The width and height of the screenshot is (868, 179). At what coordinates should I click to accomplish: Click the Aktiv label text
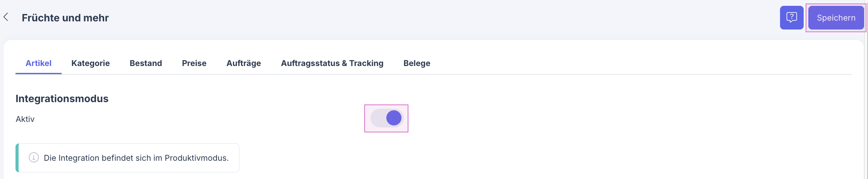tap(25, 119)
